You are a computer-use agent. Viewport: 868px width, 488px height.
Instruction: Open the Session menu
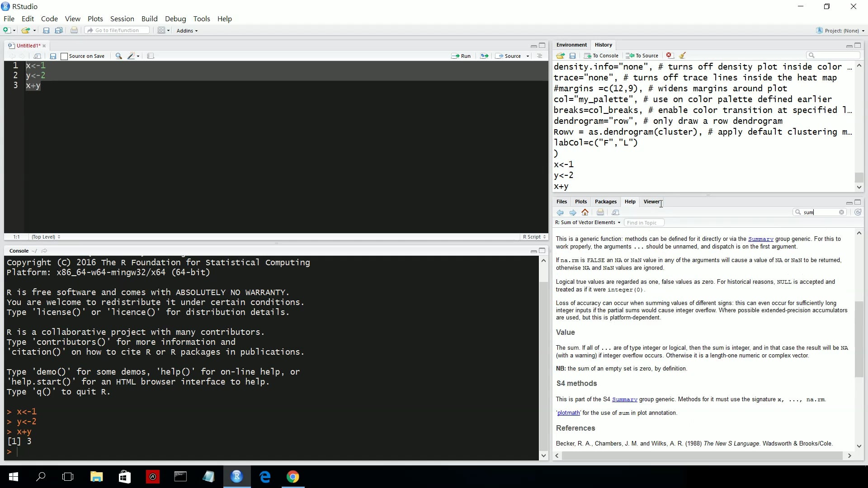pyautogui.click(x=122, y=19)
